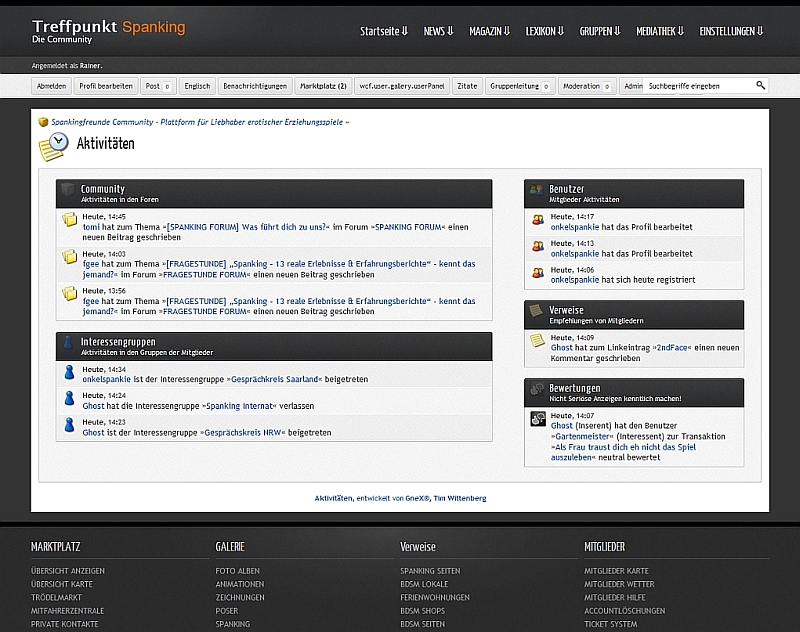This screenshot has width=800, height=632.
Task: Open the MAGAZIN dropdown menu
Action: pos(489,31)
